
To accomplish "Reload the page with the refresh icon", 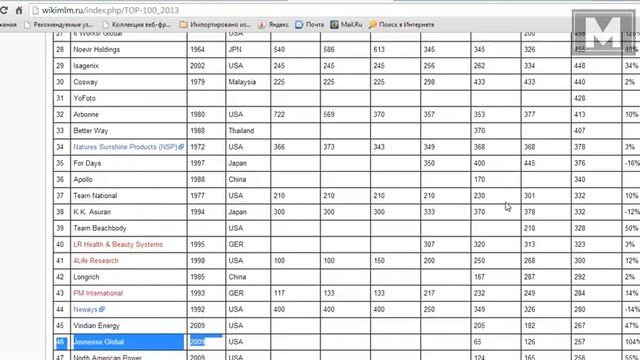I will click(x=4, y=10).
